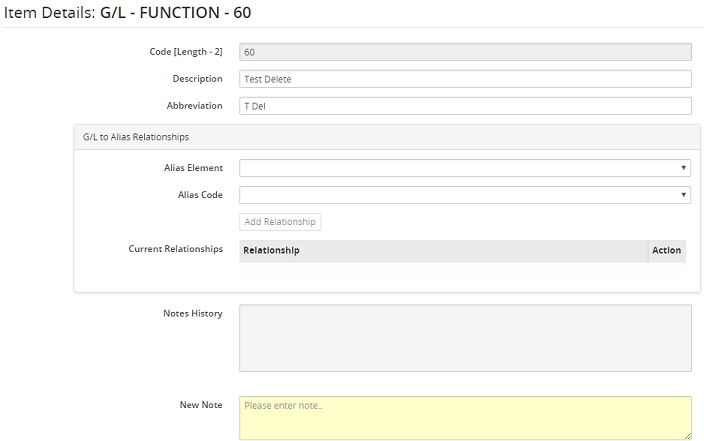Expand the Alias Code dropdown
Screen dimensions: 704x441
[465, 195]
